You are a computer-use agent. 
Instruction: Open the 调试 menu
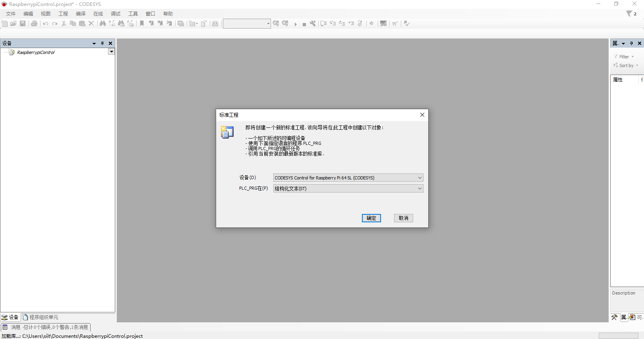click(x=116, y=13)
